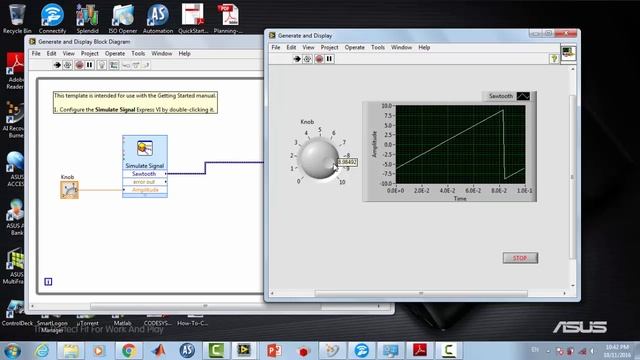The width and height of the screenshot is (640, 360).
Task: Click Sawtooth output terminal of Simulate Signal
Action: [145, 174]
